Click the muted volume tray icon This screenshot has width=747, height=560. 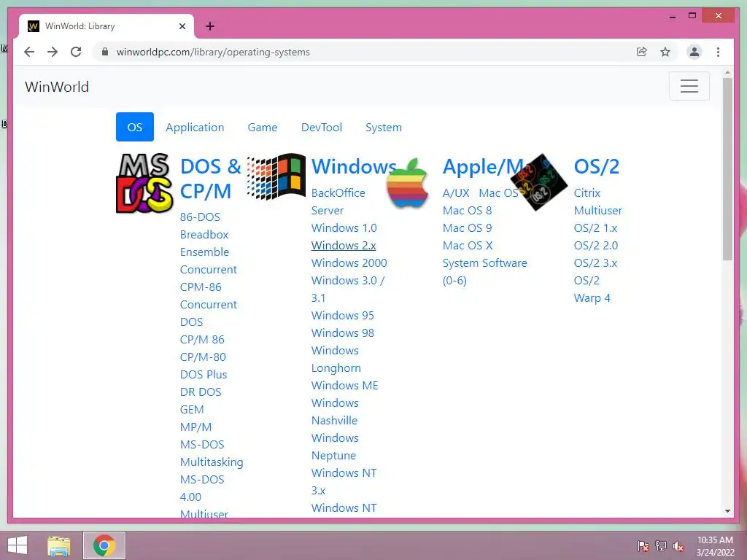coord(678,546)
